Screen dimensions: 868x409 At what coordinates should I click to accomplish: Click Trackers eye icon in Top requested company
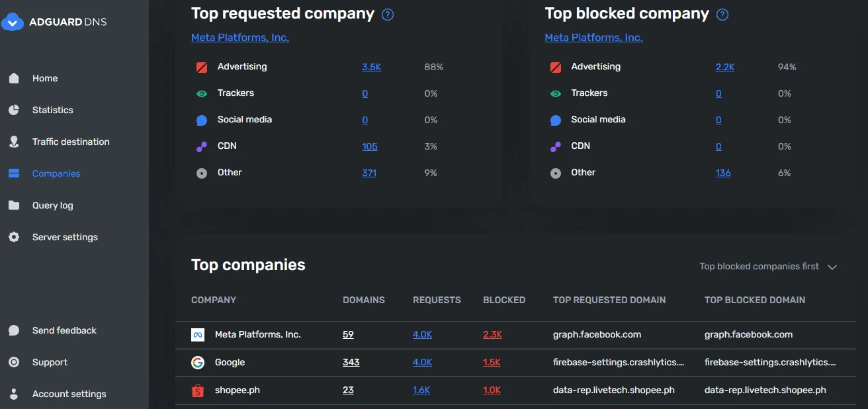click(202, 93)
